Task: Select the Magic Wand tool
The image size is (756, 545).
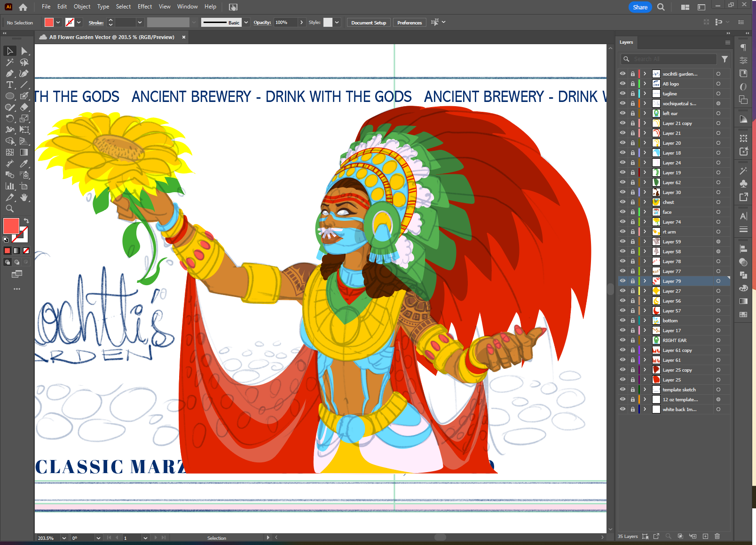Action: (x=10, y=62)
